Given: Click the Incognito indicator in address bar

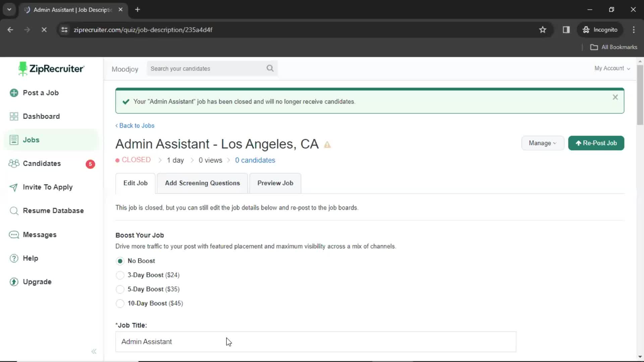Looking at the screenshot, I should pyautogui.click(x=602, y=29).
